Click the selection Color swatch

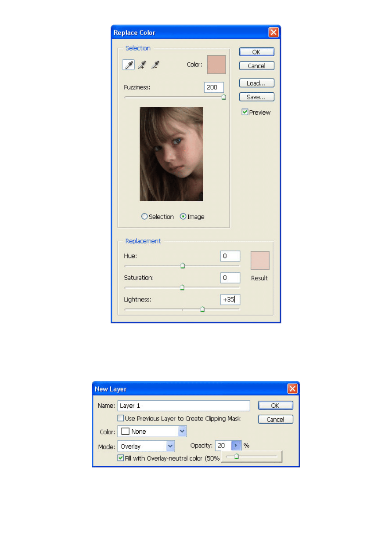point(216,65)
